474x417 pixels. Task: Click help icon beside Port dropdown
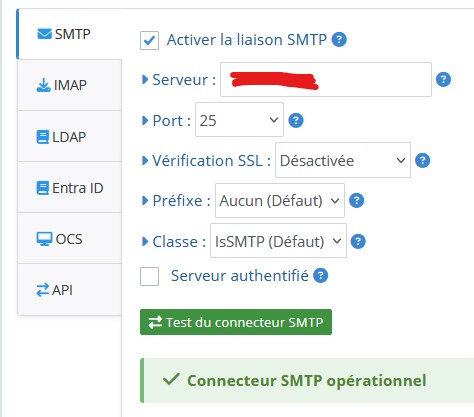(296, 120)
